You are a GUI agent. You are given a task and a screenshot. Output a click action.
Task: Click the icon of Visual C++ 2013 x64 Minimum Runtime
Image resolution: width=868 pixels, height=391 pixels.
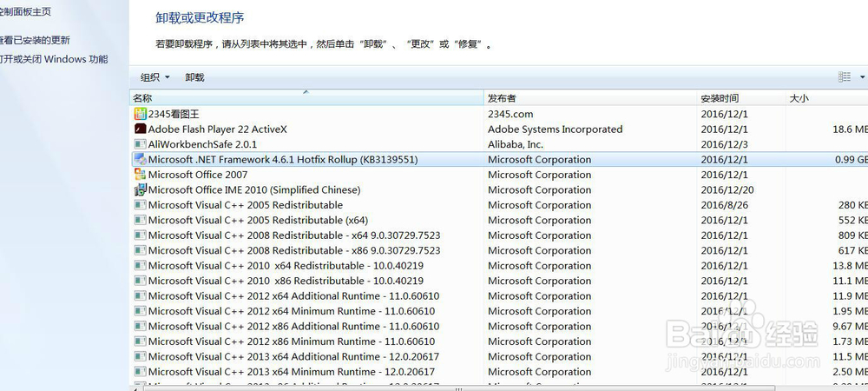pos(141,372)
